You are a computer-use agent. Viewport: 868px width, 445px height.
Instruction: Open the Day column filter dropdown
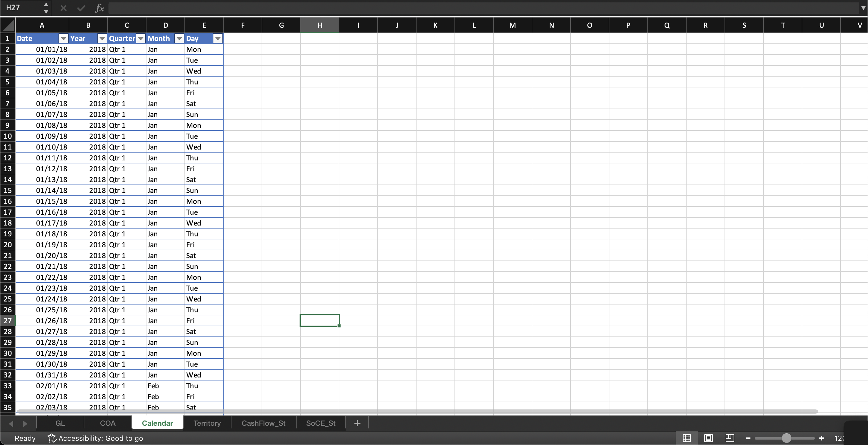(218, 38)
